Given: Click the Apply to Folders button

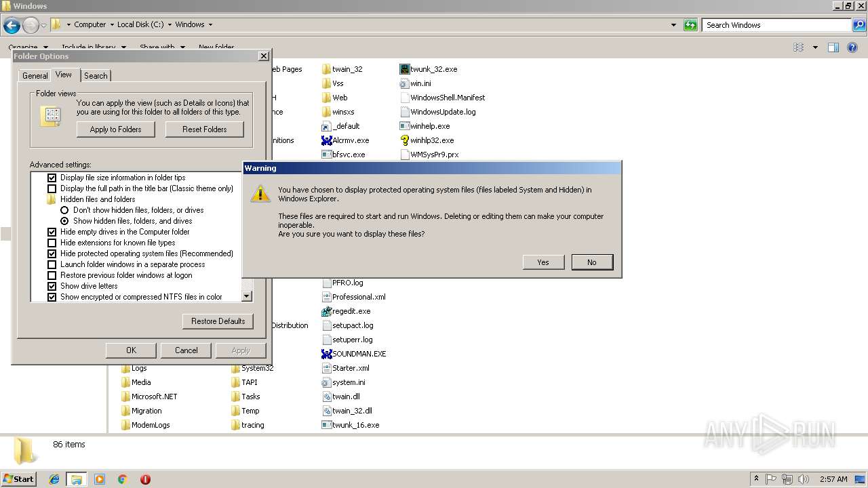Looking at the screenshot, I should pos(116,129).
